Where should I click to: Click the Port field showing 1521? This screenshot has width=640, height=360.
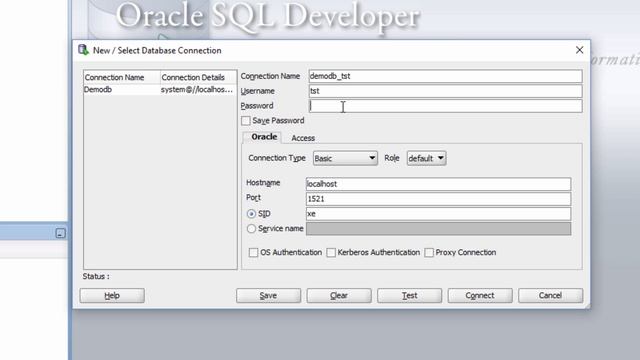[x=438, y=199]
